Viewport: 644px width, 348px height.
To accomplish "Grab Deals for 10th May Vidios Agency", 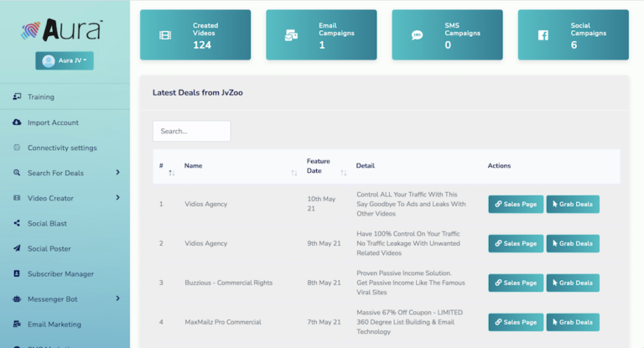I will [573, 205].
